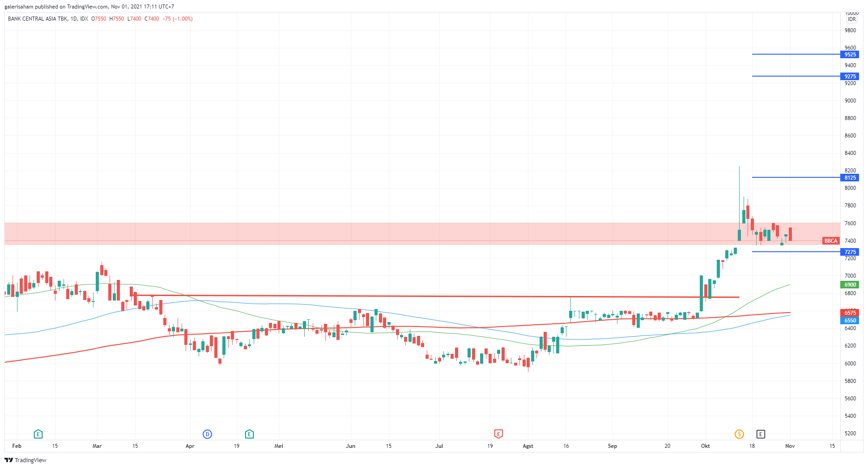The image size is (868, 468).
Task: Click the Agst label on time axis
Action: pyautogui.click(x=528, y=446)
